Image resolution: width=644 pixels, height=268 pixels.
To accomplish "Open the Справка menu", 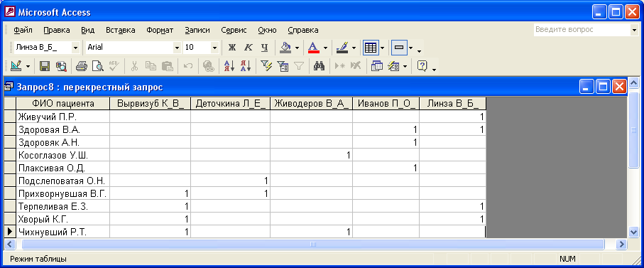I will 303,30.
